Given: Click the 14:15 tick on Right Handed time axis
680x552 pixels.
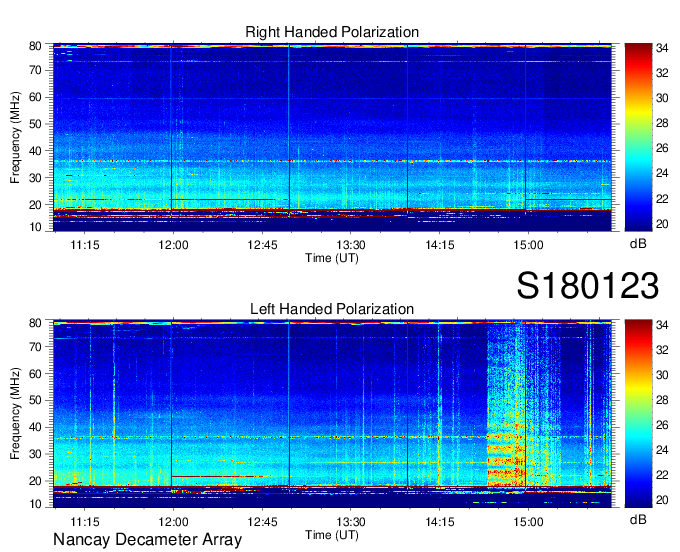Looking at the screenshot, I should [x=440, y=245].
